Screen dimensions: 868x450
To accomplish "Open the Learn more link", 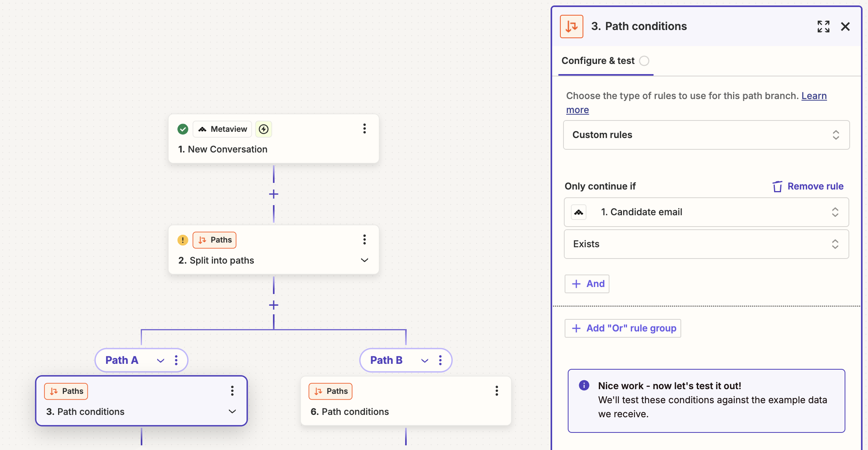I will click(x=814, y=96).
